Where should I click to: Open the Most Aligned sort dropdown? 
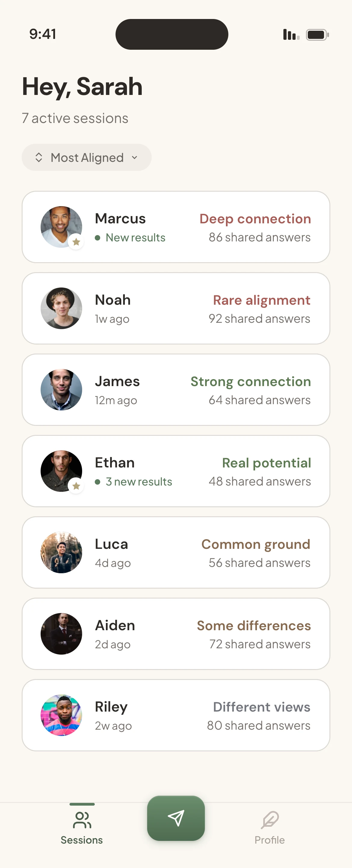tap(86, 157)
